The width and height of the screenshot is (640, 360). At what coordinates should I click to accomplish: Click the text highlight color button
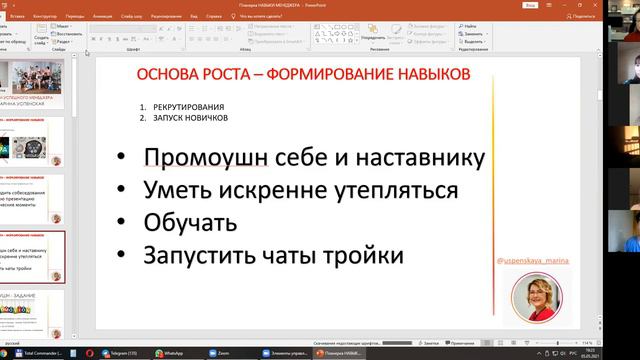(162, 39)
